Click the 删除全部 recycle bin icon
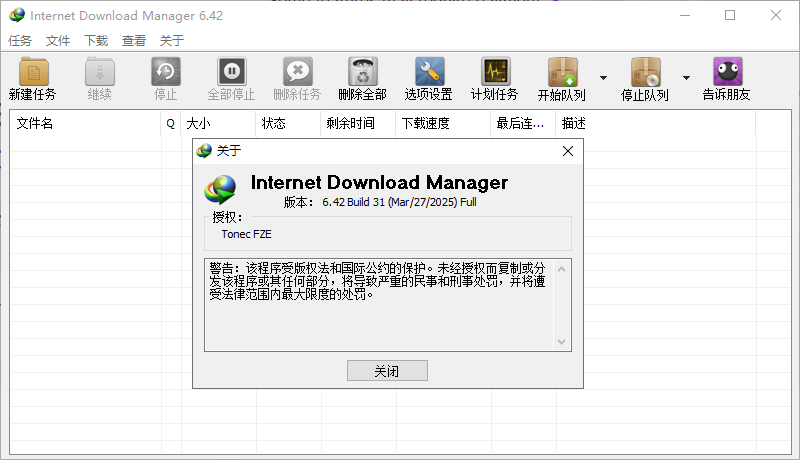Image resolution: width=800 pixels, height=460 pixels. tap(363, 72)
